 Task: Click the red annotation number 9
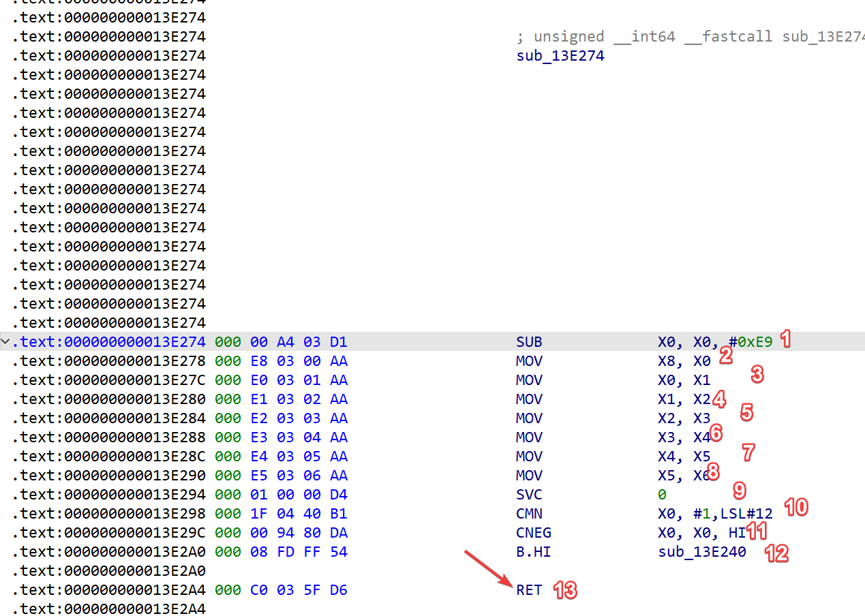pyautogui.click(x=740, y=490)
